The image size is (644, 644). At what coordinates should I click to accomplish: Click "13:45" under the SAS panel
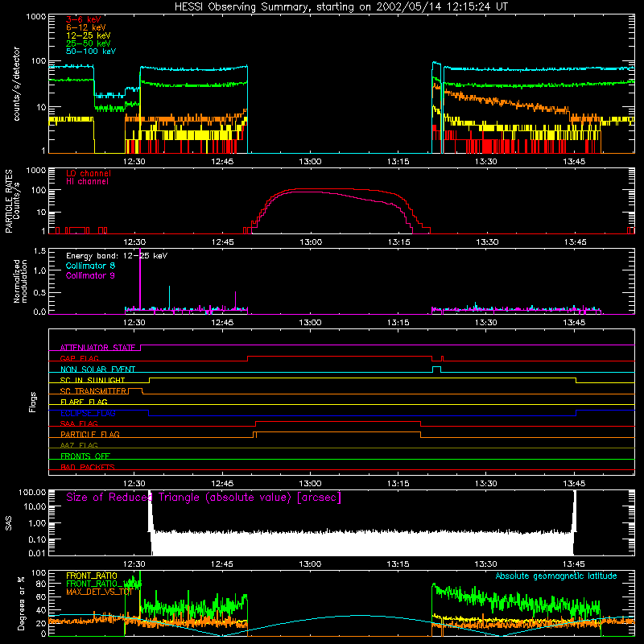574,564
